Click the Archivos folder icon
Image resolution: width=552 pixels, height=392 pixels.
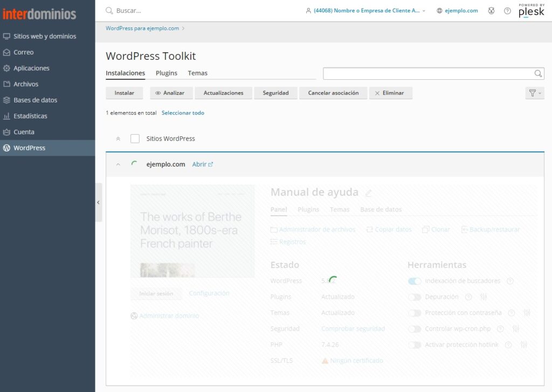6,84
